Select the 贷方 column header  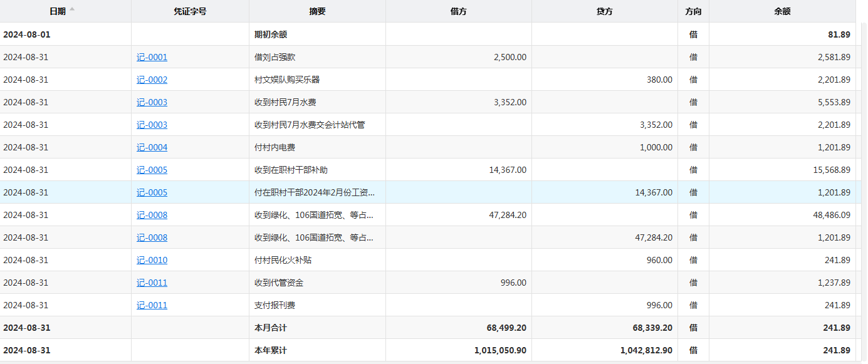(604, 11)
